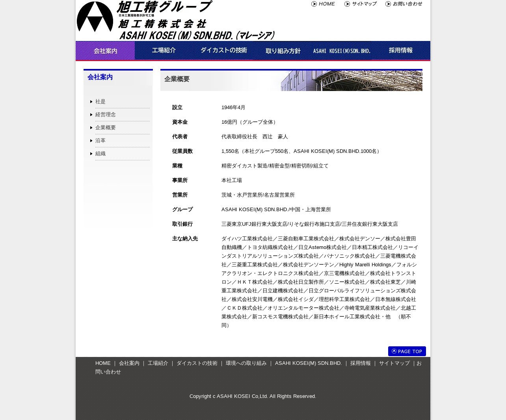
Task: Click triangle bullet next to 企業概要
Action: point(91,128)
